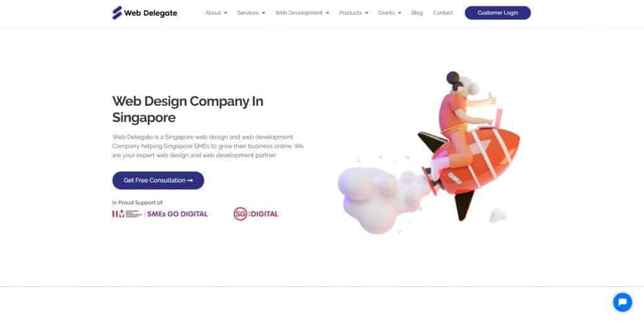Select the Services menu label

tap(248, 13)
